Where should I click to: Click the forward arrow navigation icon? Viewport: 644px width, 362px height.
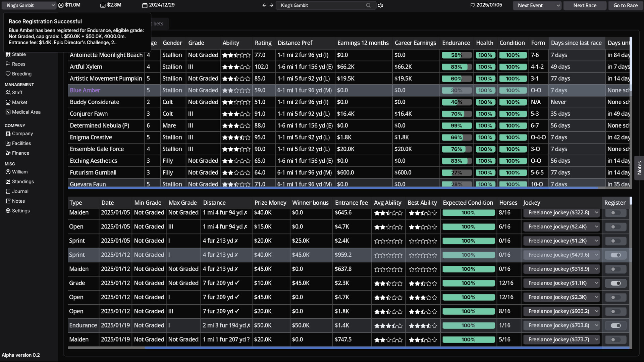pos(271,5)
